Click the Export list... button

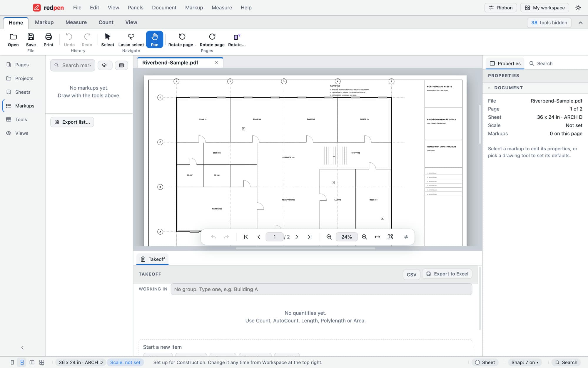(x=72, y=122)
